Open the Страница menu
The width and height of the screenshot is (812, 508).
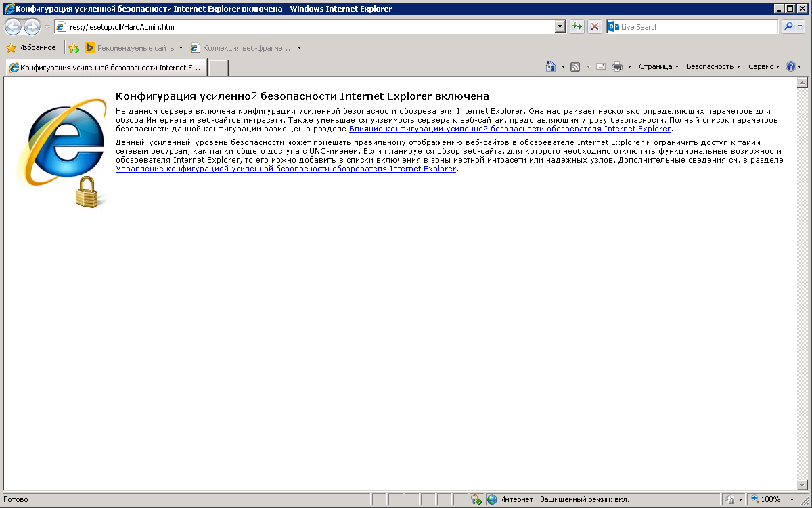[658, 66]
